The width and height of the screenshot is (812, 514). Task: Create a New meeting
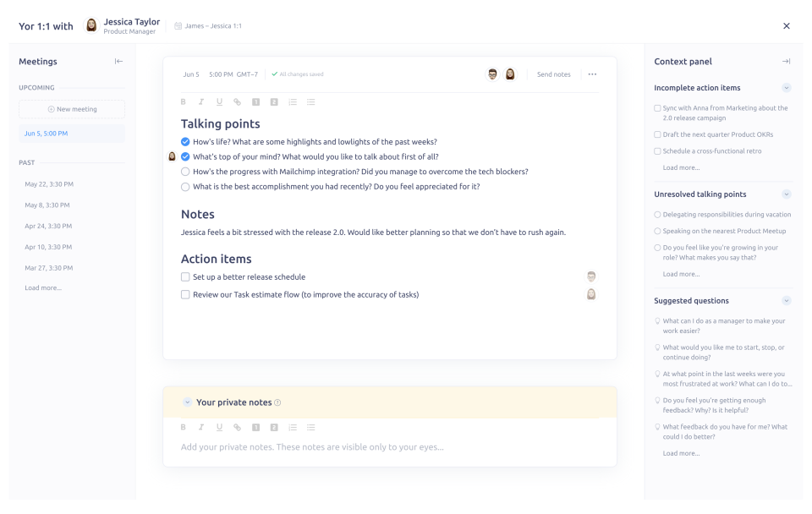72,109
